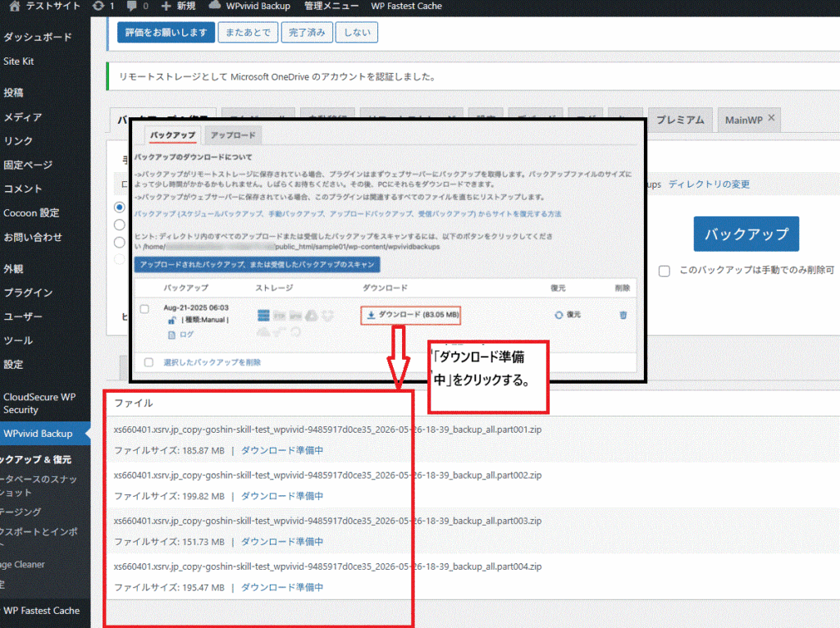
Task: Click the trash icon to delete the backup
Action: pyautogui.click(x=623, y=315)
